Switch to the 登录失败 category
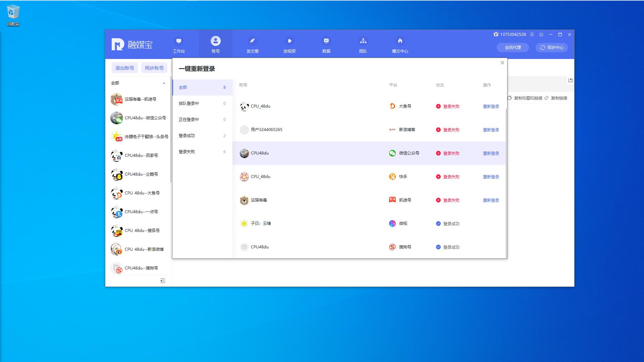This screenshot has height=362, width=644. pos(187,152)
